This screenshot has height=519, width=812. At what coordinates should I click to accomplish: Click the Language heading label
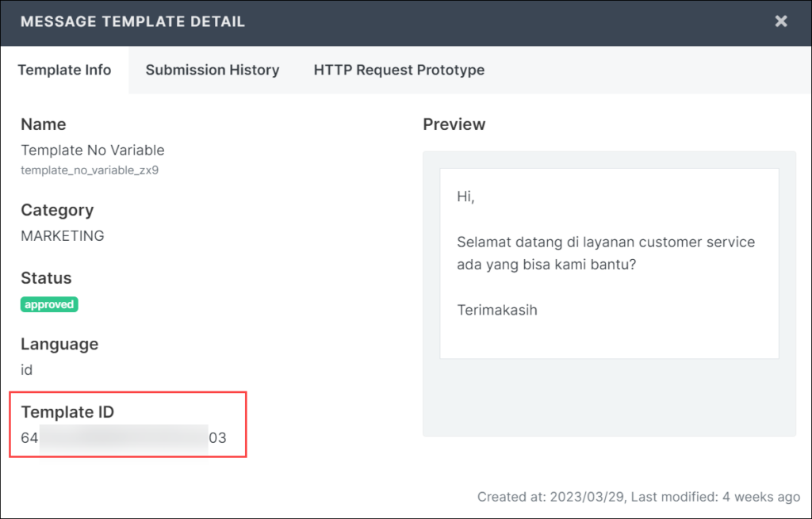click(x=59, y=344)
